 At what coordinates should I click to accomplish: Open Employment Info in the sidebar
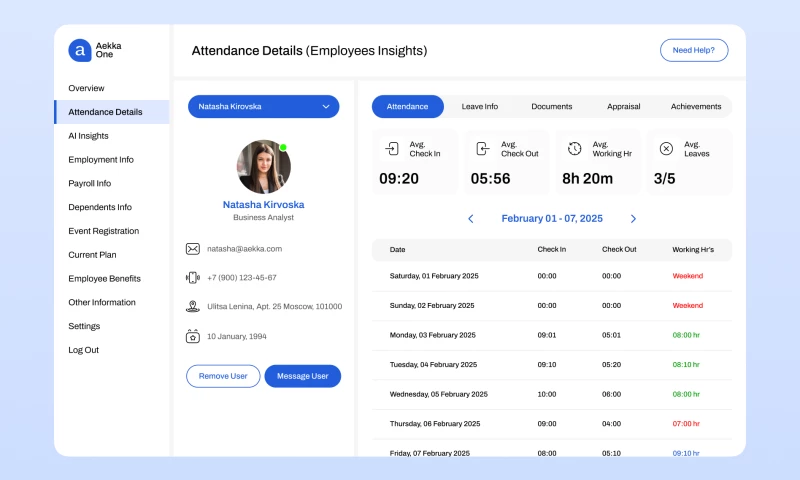(101, 160)
